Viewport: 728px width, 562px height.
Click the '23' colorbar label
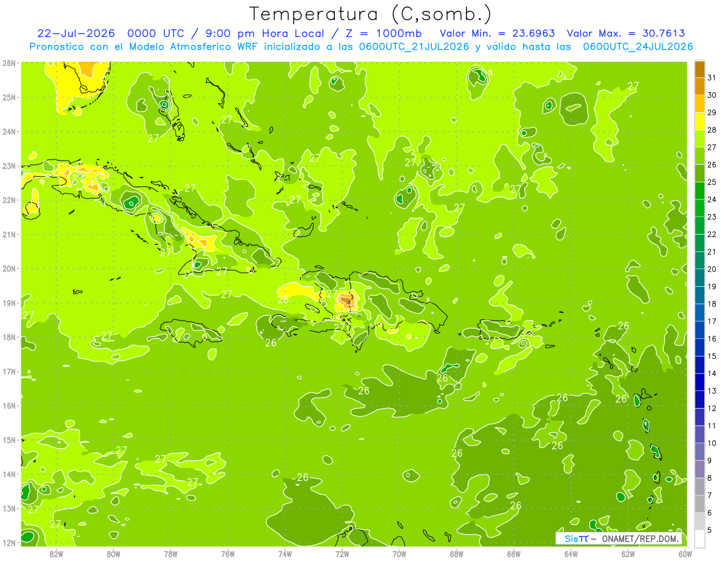(712, 217)
